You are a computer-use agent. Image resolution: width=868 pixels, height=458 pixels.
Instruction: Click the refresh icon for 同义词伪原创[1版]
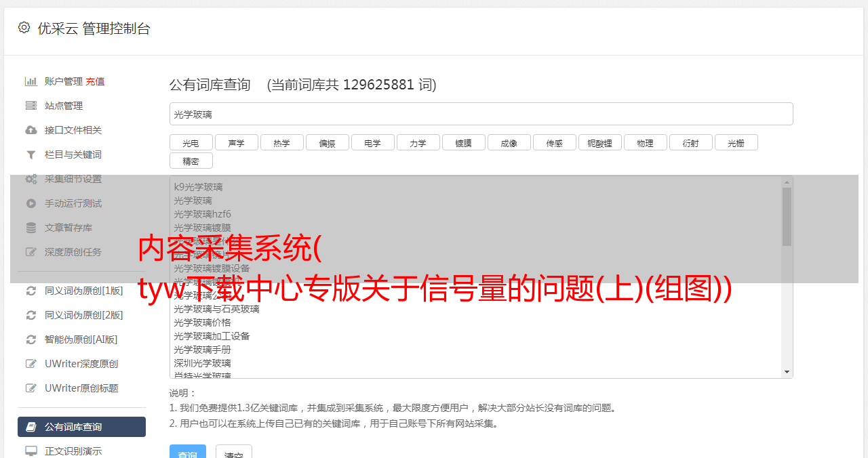tap(31, 291)
